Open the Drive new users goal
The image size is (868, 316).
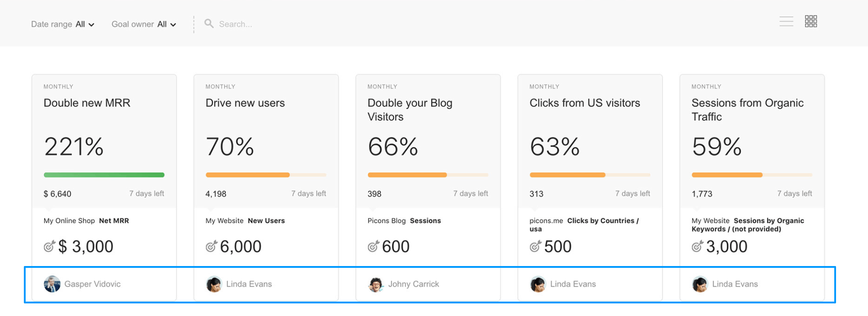(x=245, y=103)
